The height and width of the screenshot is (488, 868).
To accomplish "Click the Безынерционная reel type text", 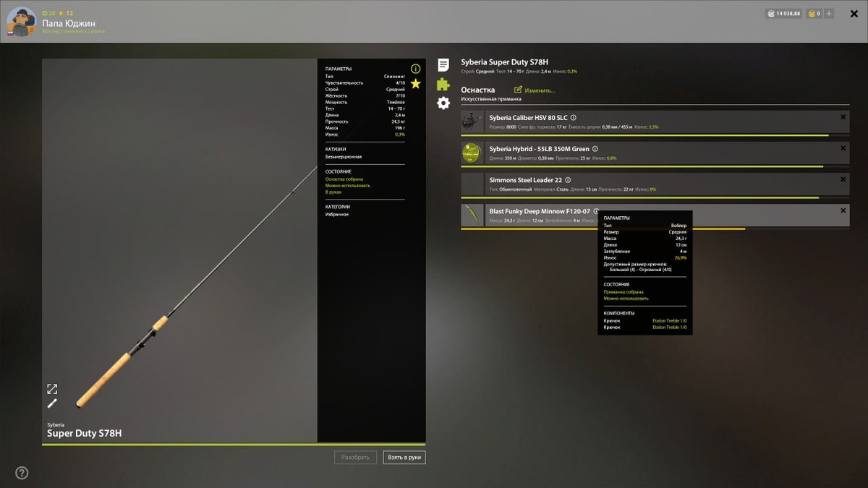I will pos(344,156).
